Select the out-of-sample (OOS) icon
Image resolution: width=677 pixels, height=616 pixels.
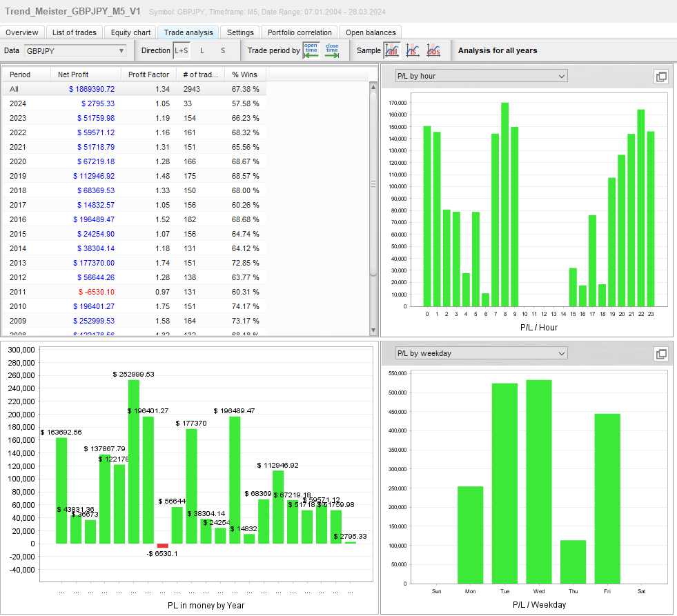434,50
